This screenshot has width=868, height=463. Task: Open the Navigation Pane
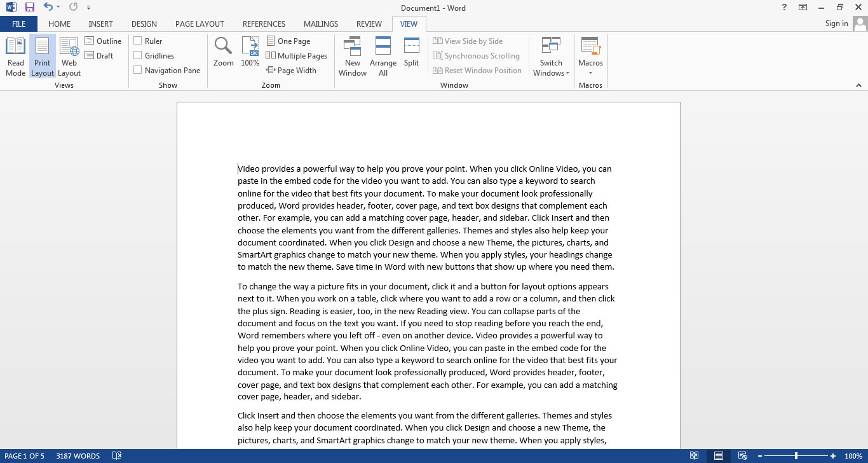[x=137, y=70]
